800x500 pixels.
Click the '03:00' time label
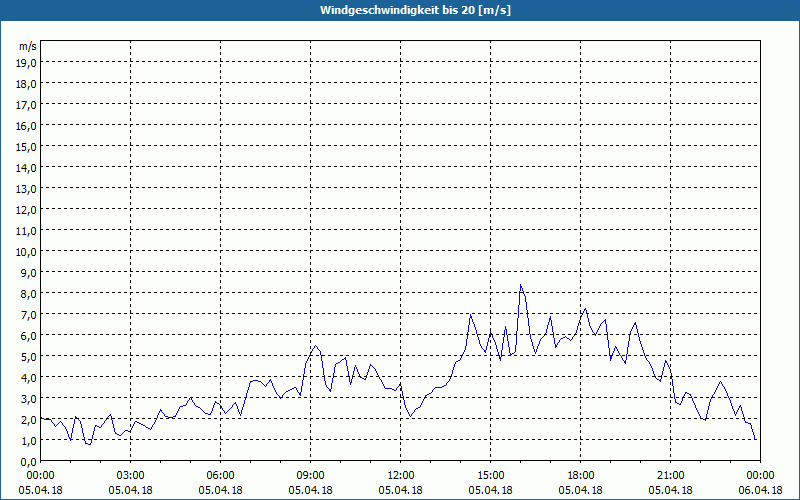point(131,476)
